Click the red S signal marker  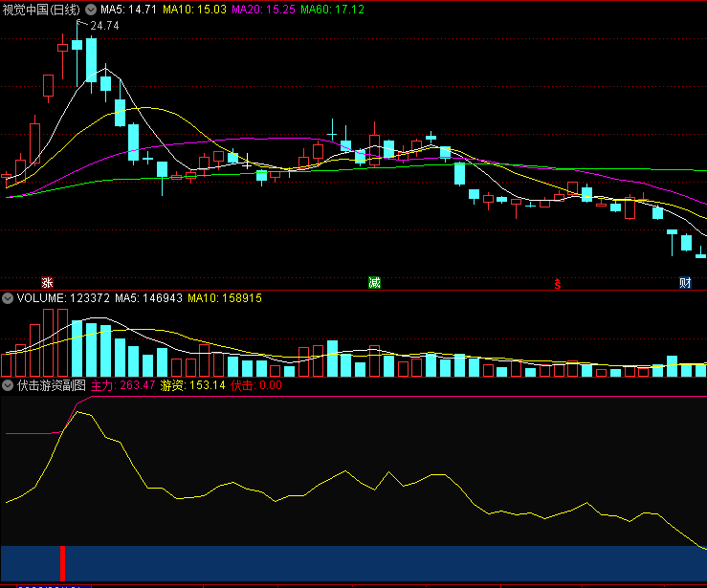558,284
